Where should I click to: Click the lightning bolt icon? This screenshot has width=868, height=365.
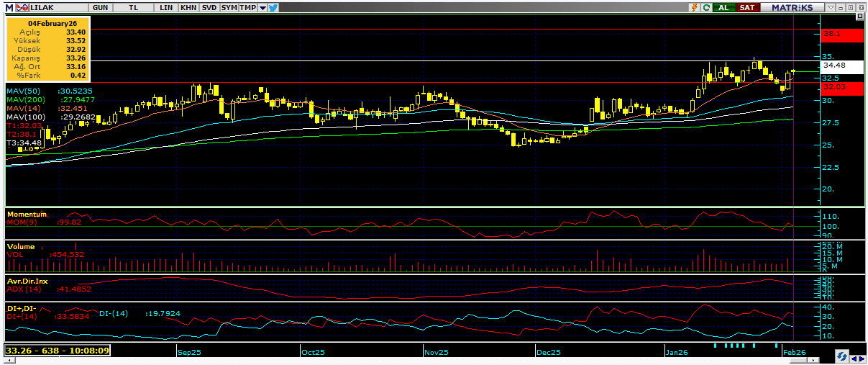coord(695,7)
